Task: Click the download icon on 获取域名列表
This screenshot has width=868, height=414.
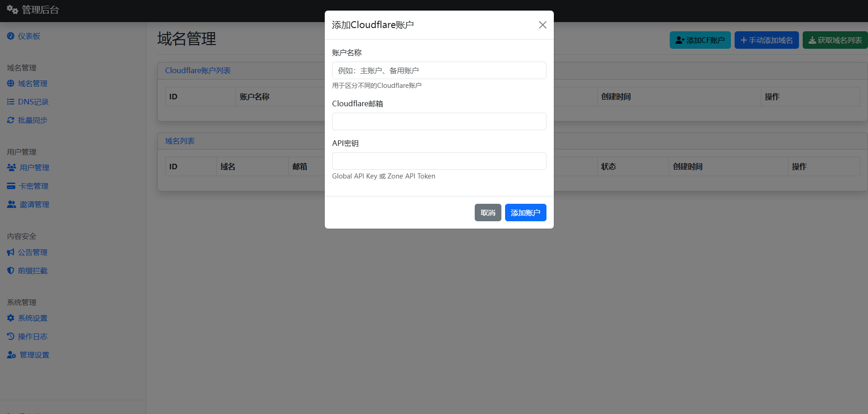Action: click(x=812, y=40)
